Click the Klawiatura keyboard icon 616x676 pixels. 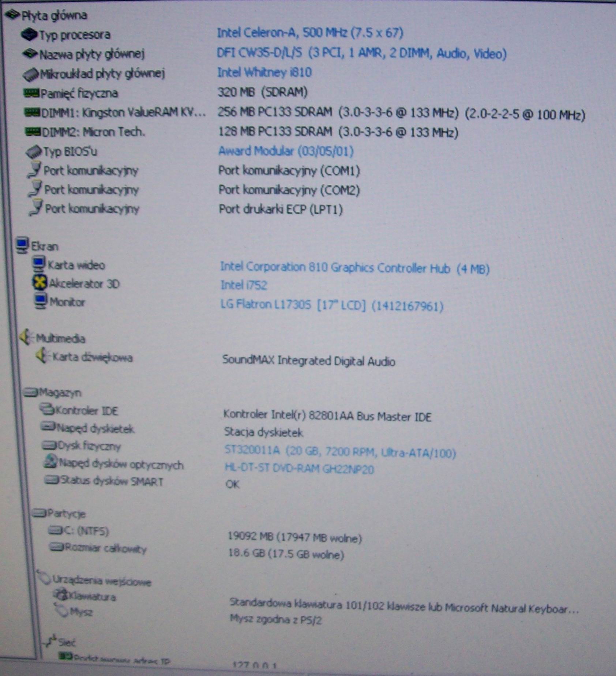point(60,594)
